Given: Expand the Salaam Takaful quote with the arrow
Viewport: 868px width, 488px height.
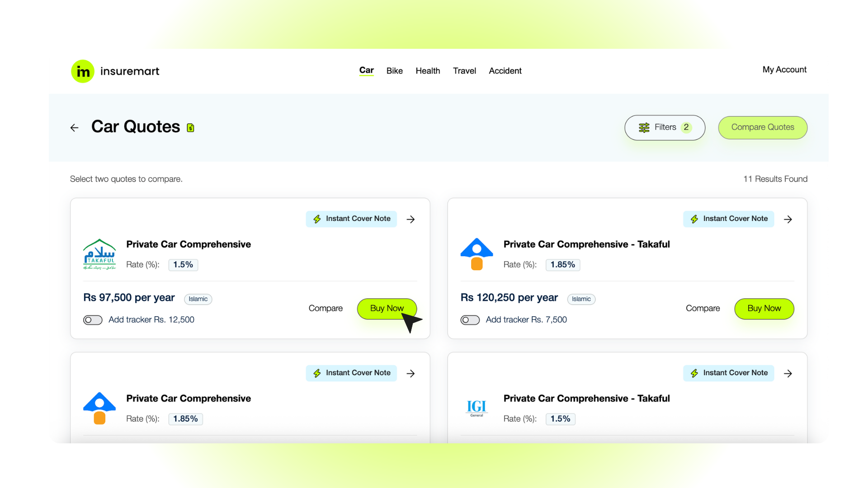Looking at the screenshot, I should click(x=410, y=219).
